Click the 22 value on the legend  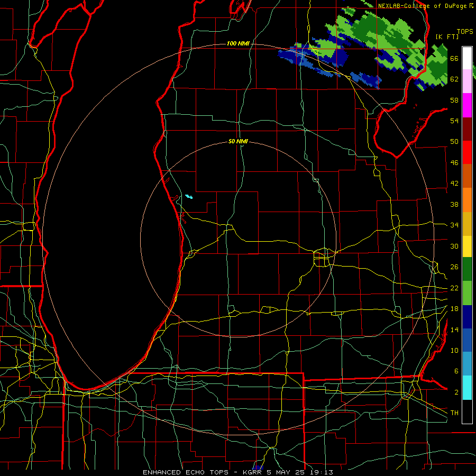click(454, 288)
